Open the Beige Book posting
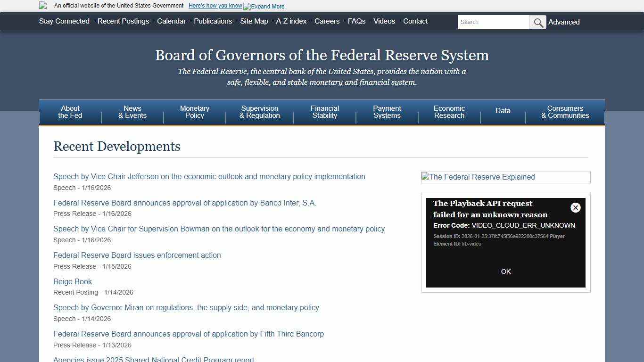Image resolution: width=644 pixels, height=362 pixels. coord(72,281)
